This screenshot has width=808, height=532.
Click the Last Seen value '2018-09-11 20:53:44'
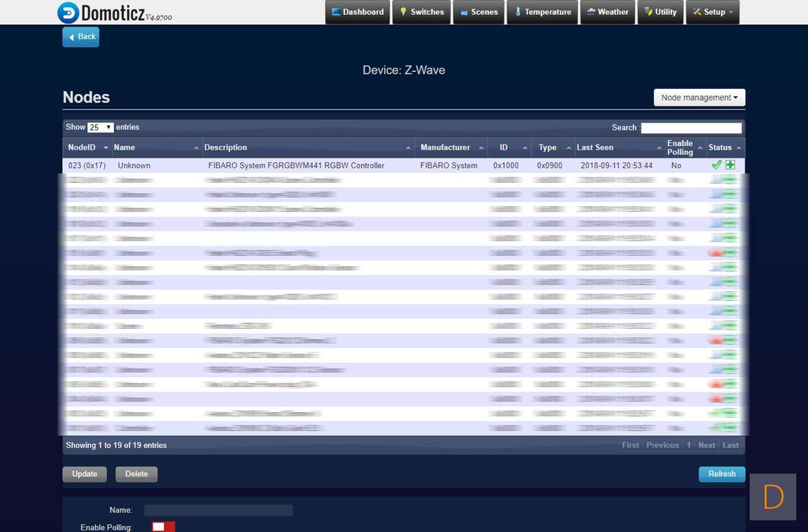(x=617, y=166)
